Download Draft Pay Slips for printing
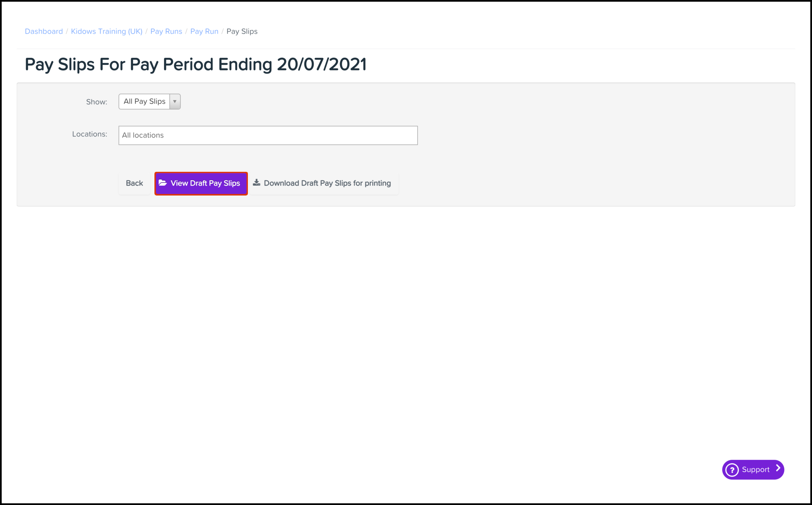Viewport: 812px width, 505px height. [x=324, y=183]
